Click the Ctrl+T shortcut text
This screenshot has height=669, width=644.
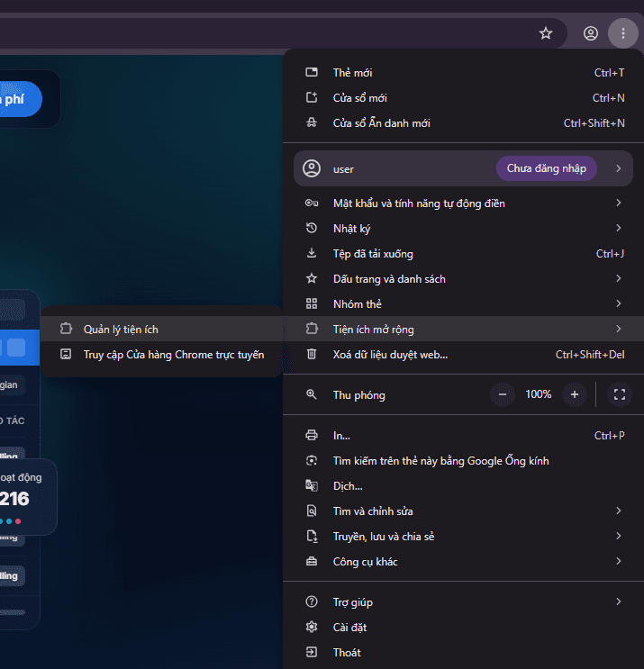point(610,73)
